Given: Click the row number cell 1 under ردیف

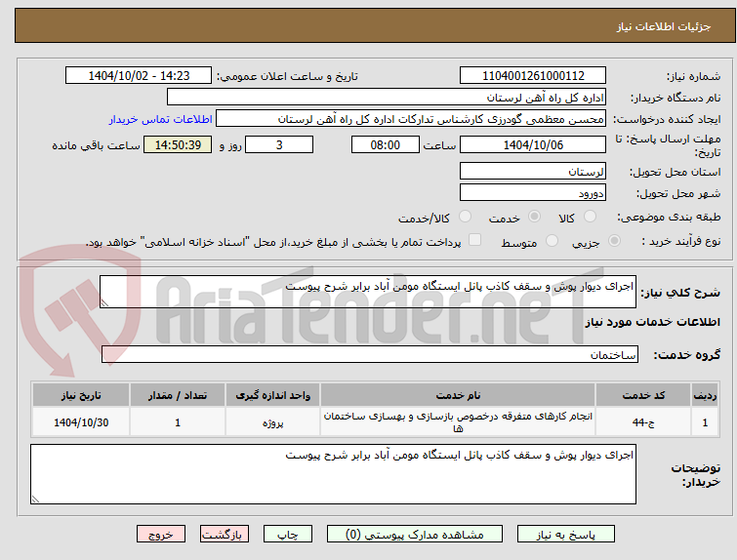Looking at the screenshot, I should [705, 422].
